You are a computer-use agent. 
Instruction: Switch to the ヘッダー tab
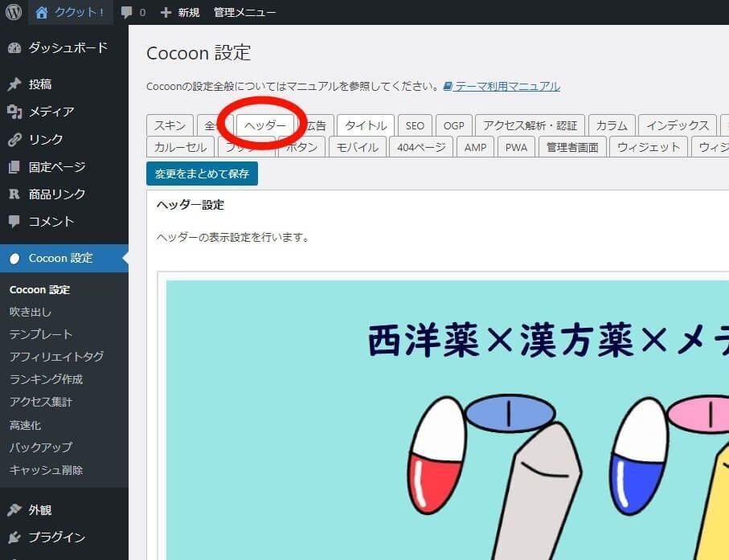pos(265,125)
